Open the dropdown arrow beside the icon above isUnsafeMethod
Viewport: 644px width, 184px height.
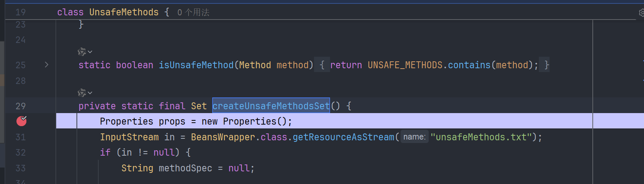click(x=90, y=52)
